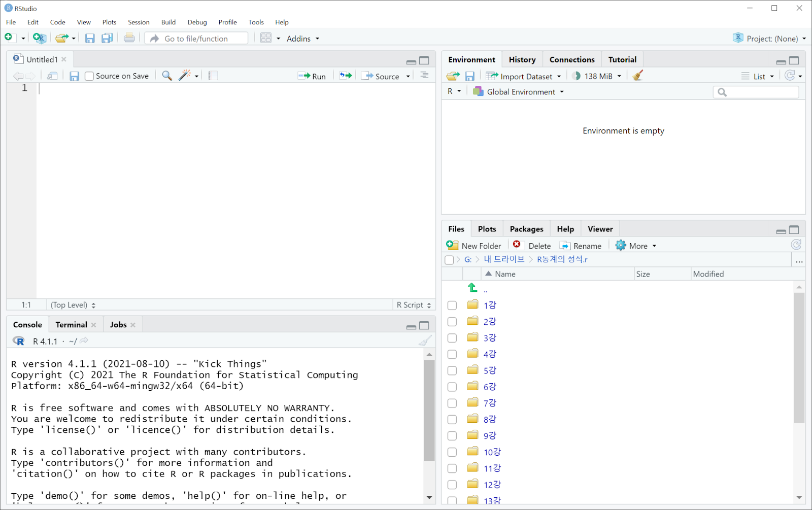Switch to the Plots tab

(487, 229)
